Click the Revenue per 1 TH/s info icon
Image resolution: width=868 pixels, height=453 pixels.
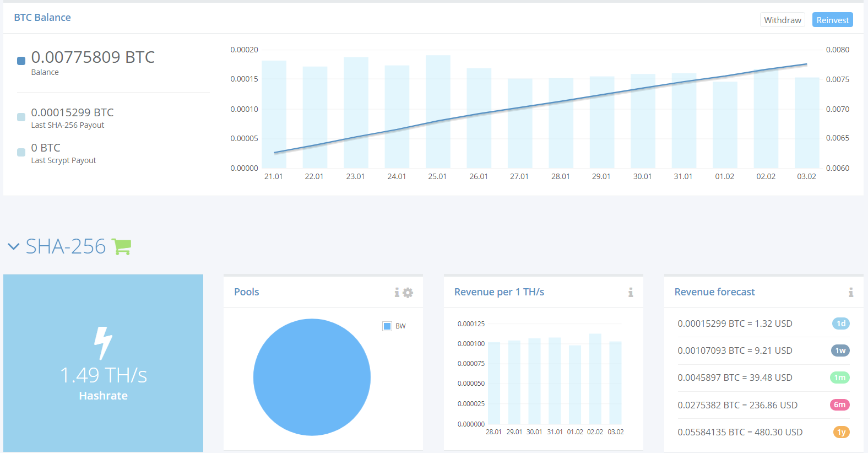point(631,293)
